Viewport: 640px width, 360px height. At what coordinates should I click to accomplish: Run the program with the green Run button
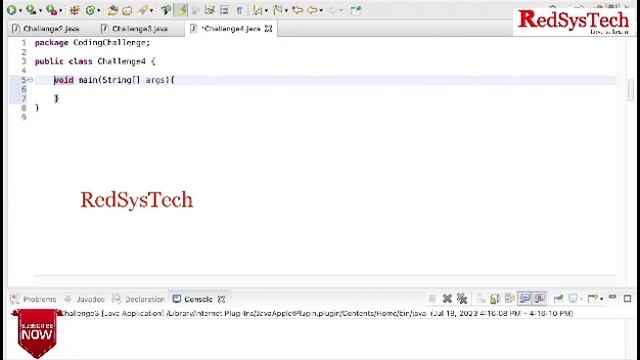click(x=11, y=10)
